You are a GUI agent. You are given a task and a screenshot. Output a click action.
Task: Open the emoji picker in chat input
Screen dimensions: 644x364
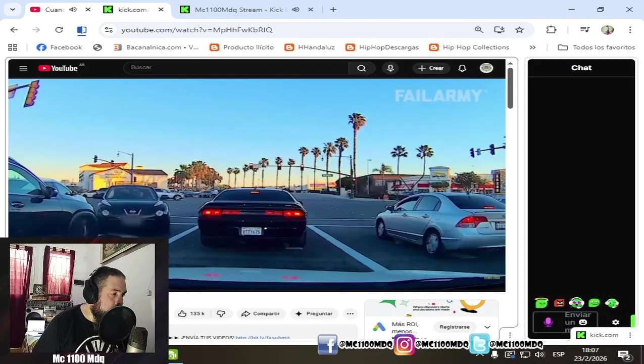point(583,322)
